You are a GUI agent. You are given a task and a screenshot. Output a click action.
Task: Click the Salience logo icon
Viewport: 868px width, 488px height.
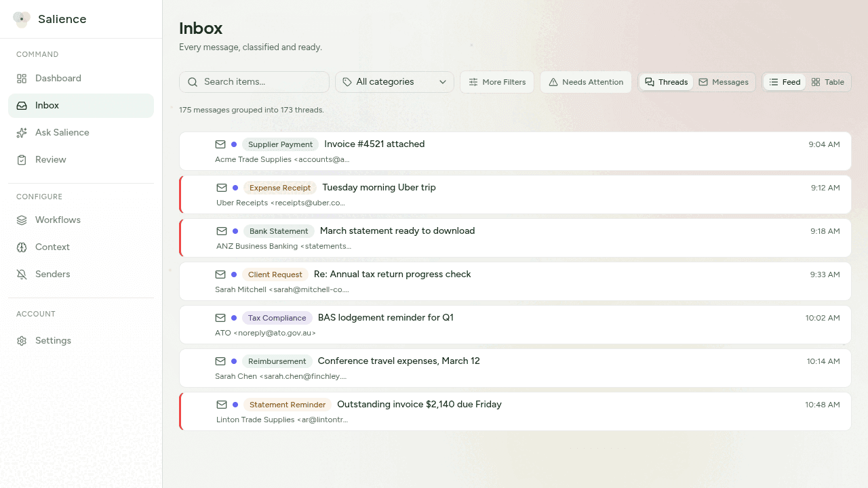pyautogui.click(x=22, y=20)
